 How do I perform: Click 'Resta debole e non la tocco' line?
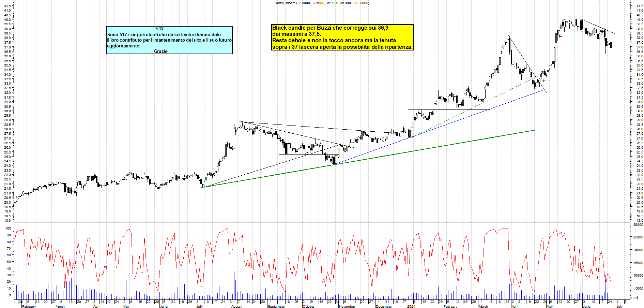click(334, 41)
